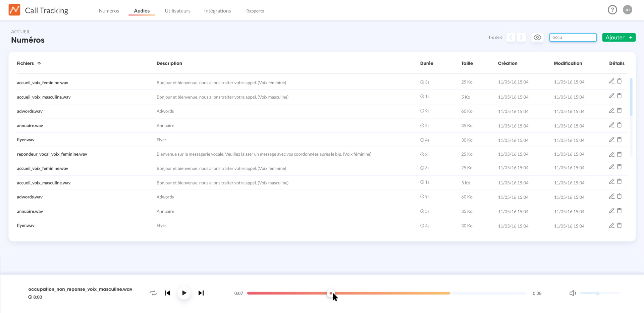Viewport: 644px width, 313px height.
Task: Go to next page of results
Action: pyautogui.click(x=521, y=37)
